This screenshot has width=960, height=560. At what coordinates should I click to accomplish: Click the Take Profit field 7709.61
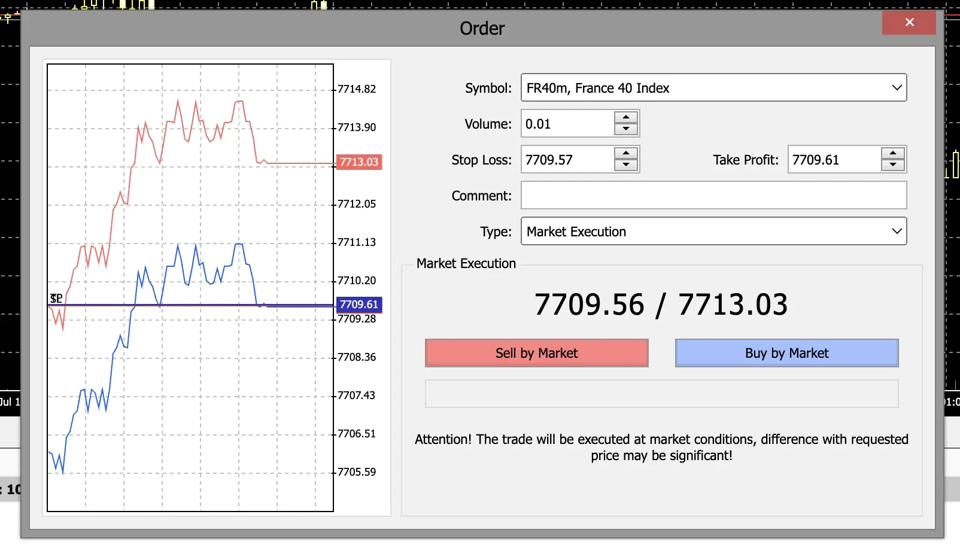834,160
